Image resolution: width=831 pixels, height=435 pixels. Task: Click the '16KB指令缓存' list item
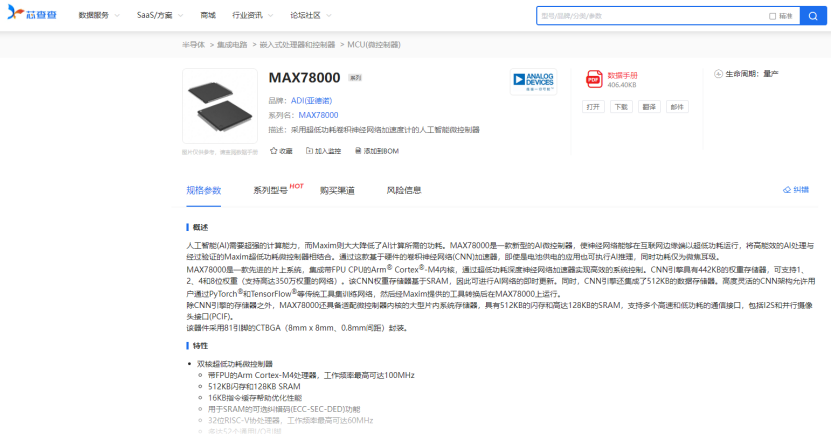[x=254, y=398]
